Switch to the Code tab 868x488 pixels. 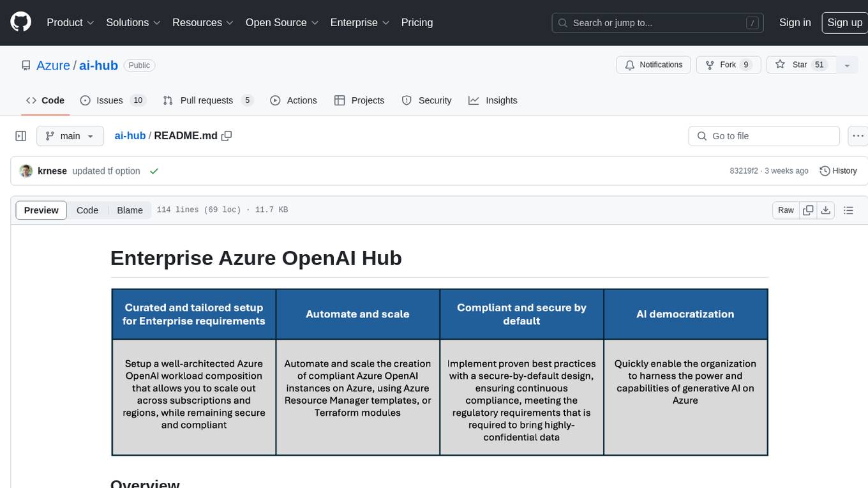tap(45, 100)
